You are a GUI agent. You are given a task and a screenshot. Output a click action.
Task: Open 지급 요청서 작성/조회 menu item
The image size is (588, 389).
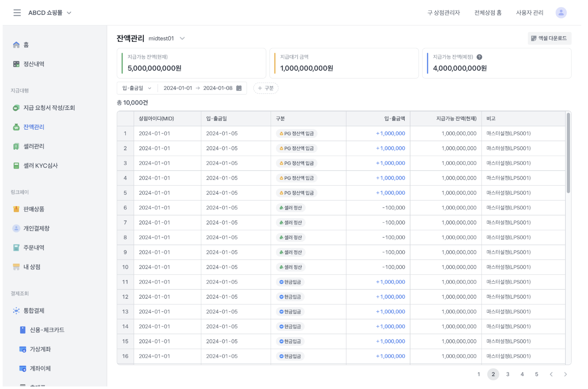pos(49,108)
